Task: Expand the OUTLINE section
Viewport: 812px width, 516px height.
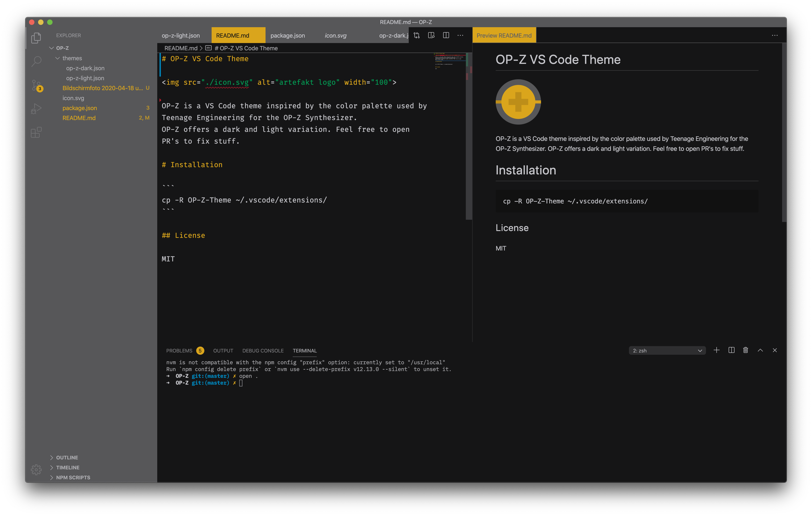Action: [67, 457]
